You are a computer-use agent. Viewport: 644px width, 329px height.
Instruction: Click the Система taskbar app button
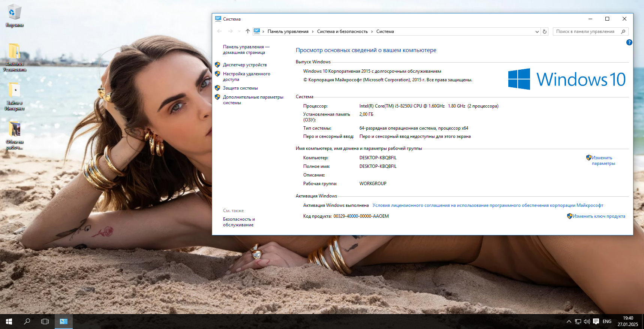[64, 322]
